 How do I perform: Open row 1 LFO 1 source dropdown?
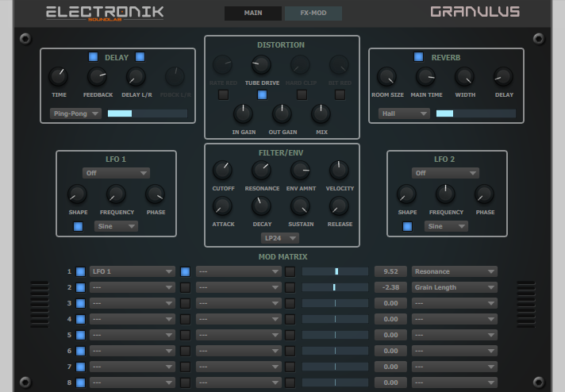(133, 271)
